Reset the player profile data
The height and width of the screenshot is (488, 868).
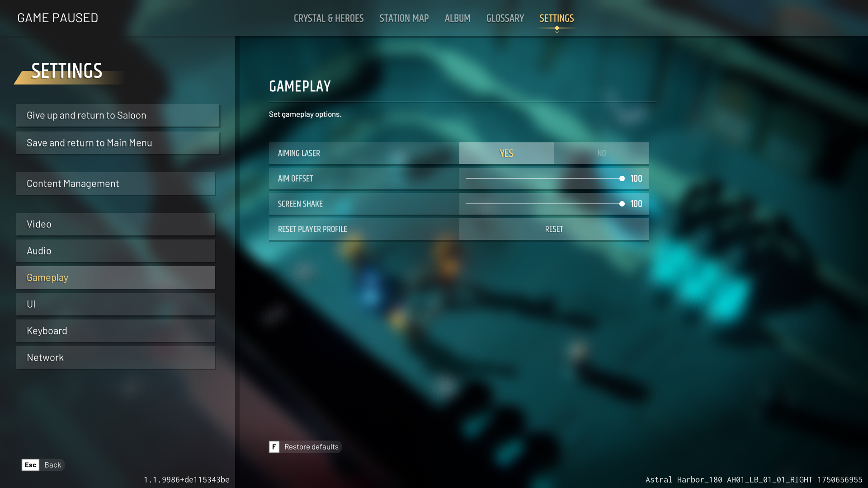(x=553, y=229)
